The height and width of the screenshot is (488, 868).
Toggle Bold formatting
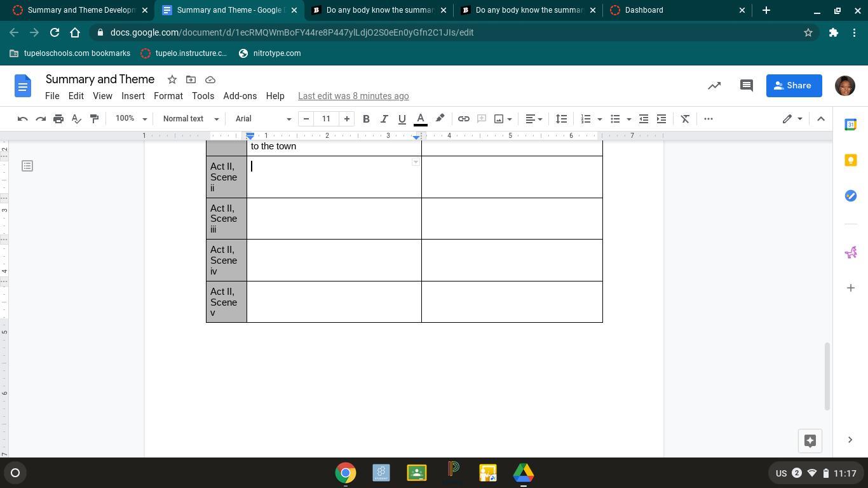click(366, 119)
